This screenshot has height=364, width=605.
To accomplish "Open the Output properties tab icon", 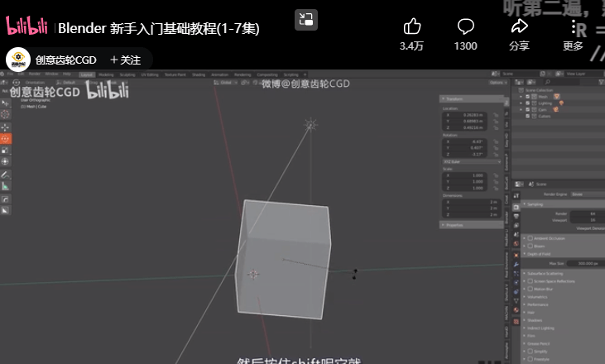I will [516, 216].
